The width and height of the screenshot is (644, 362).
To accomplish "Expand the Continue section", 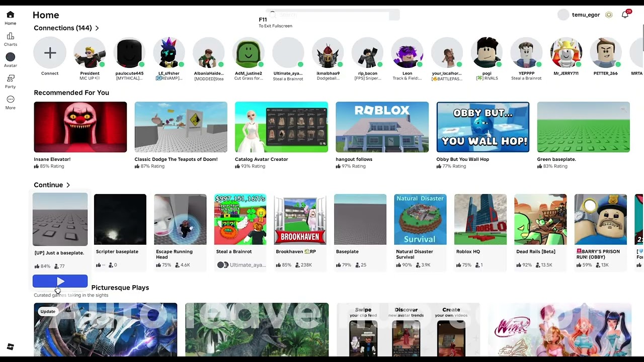I will point(68,185).
